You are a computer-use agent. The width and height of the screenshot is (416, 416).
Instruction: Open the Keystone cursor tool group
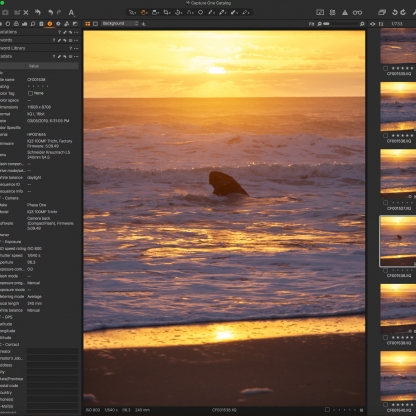(x=190, y=13)
